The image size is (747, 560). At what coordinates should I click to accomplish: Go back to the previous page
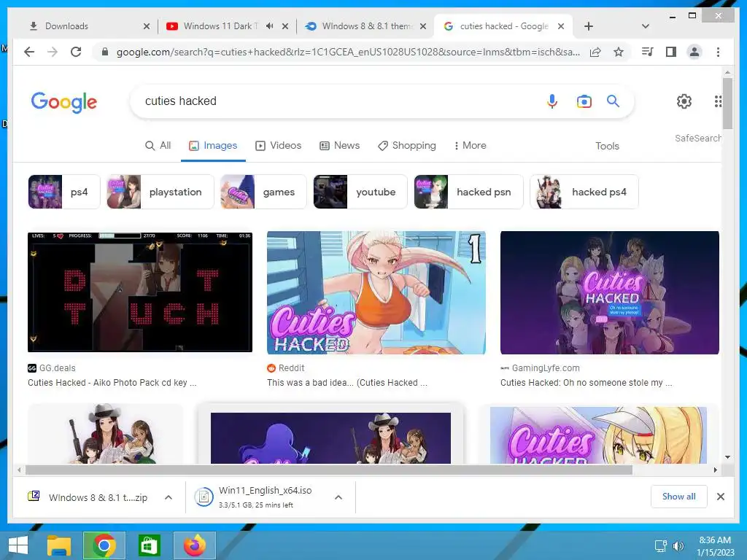(x=29, y=52)
